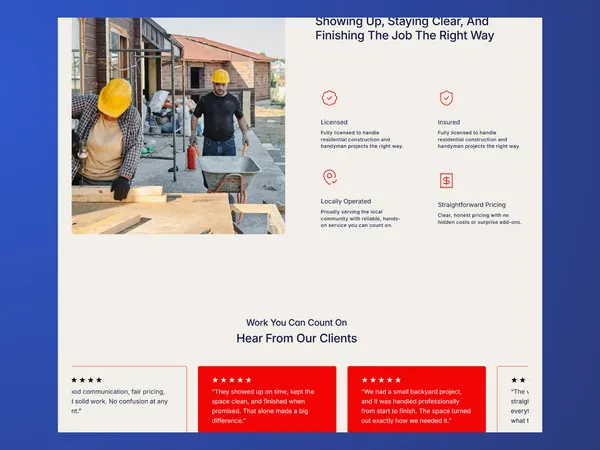Click the Locally Operated map pin icon
600x450 pixels.
[x=329, y=177]
